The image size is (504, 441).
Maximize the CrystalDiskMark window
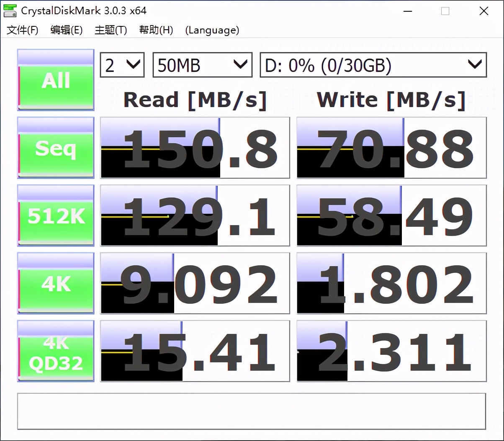coord(445,11)
